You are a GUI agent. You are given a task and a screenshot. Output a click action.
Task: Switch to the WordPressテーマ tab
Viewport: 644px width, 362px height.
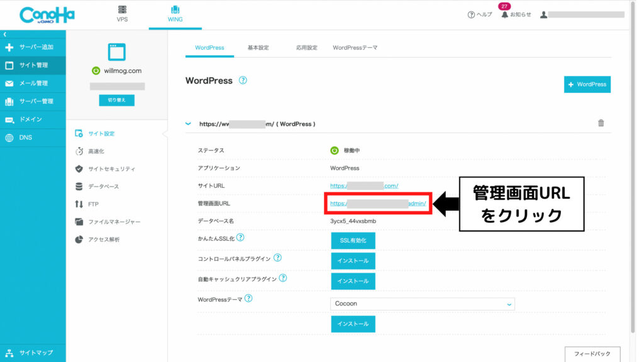pyautogui.click(x=355, y=48)
